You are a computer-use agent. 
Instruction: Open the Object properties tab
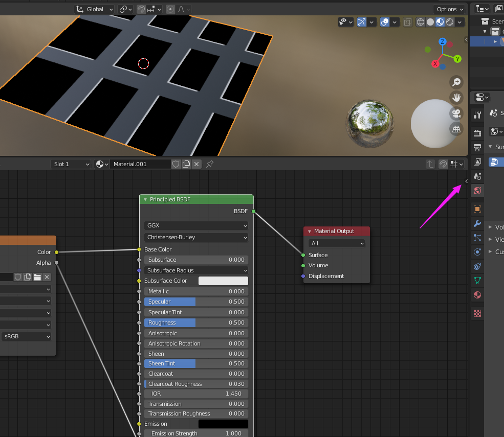click(477, 209)
